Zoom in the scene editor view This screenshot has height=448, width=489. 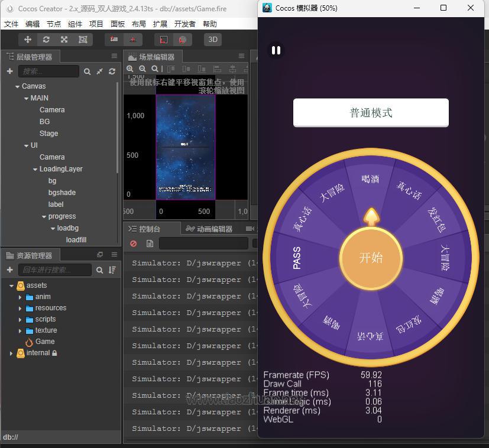coord(130,69)
